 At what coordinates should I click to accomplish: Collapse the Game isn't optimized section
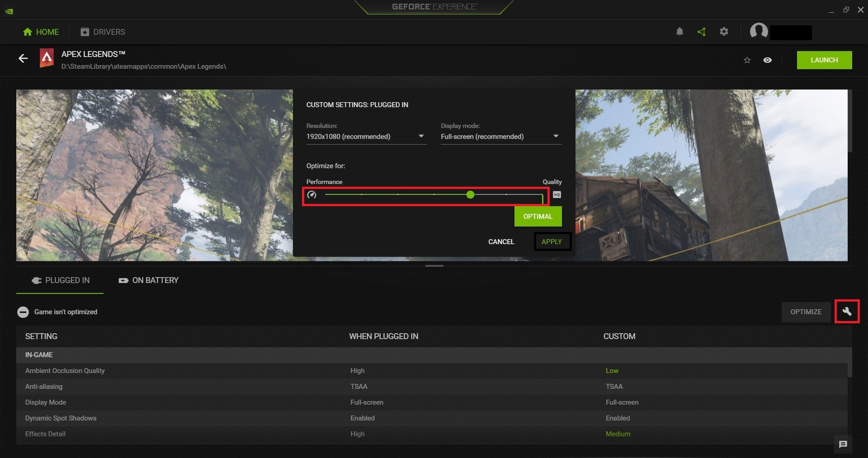click(x=23, y=312)
